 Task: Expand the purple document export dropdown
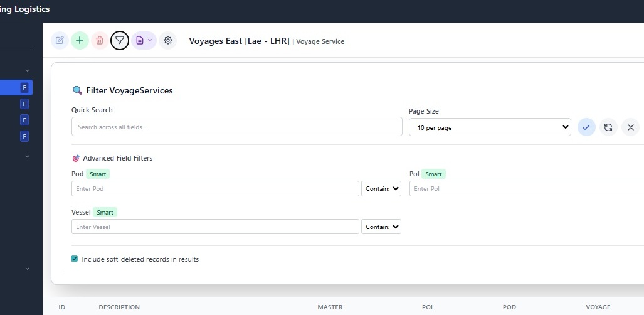click(143, 41)
